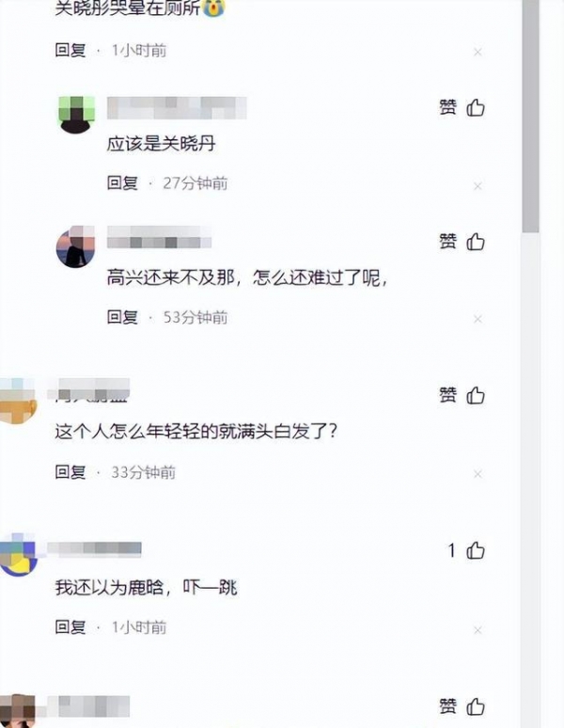
Task: Click the vertical scrollbar thumb
Action: (x=530, y=116)
